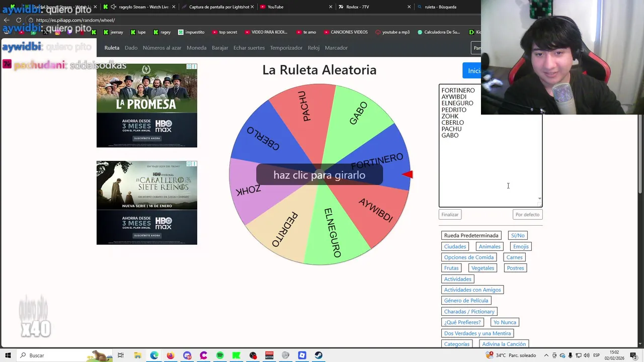This screenshot has width=644, height=362.
Task: Open the Moneda page
Action: coord(196,48)
